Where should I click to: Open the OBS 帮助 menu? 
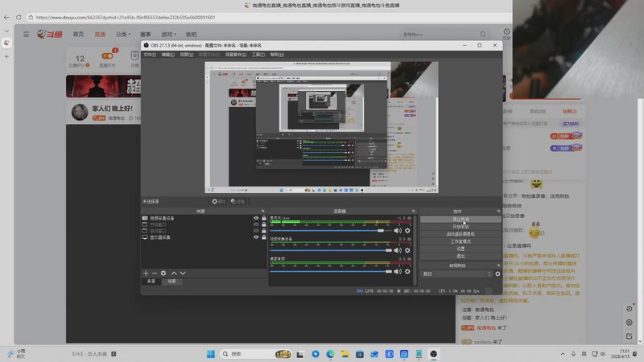(x=277, y=55)
